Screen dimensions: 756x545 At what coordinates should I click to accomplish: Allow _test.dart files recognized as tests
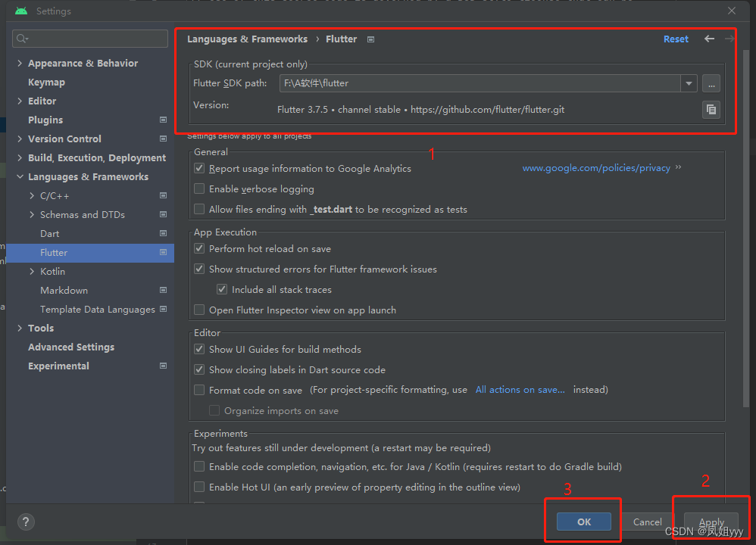coord(199,209)
